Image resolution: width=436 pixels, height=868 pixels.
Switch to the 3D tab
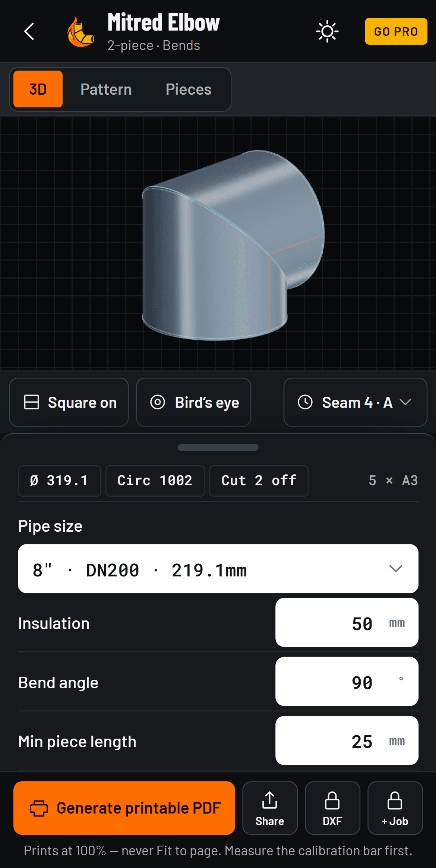pyautogui.click(x=38, y=89)
